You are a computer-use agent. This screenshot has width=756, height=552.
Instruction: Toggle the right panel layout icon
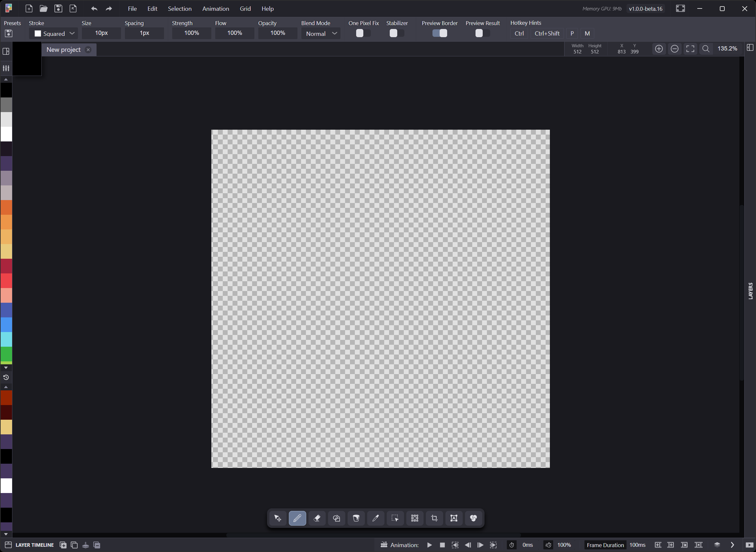click(x=750, y=48)
